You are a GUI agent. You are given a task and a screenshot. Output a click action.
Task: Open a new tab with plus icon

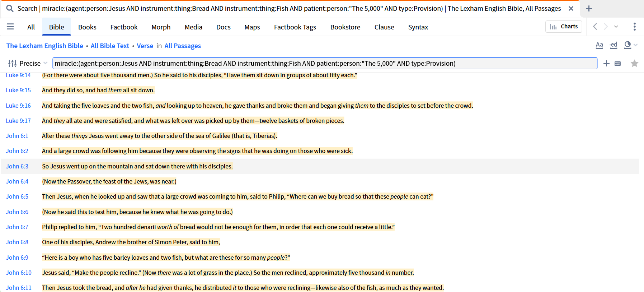(x=589, y=8)
